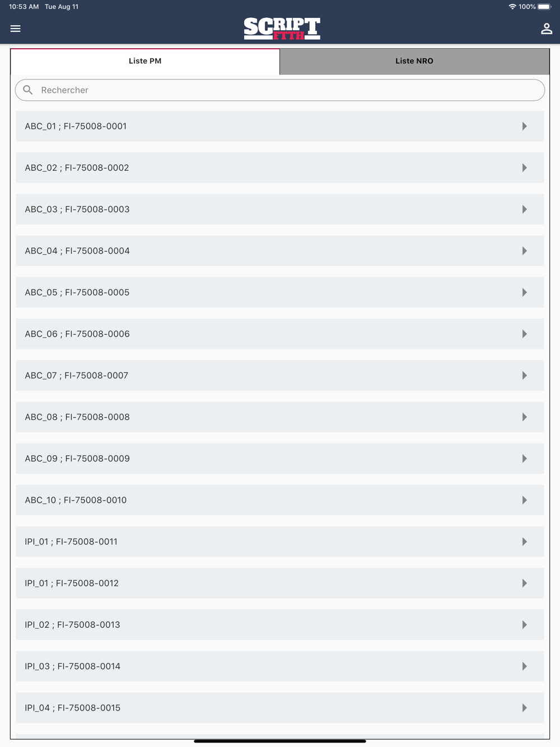
Task: Select the Liste PM tab
Action: point(145,61)
